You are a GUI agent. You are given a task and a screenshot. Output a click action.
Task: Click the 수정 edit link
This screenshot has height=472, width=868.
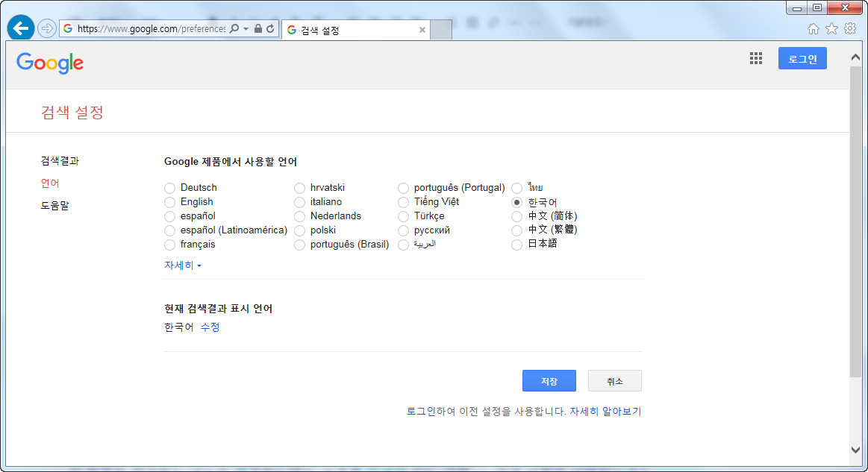click(x=210, y=327)
